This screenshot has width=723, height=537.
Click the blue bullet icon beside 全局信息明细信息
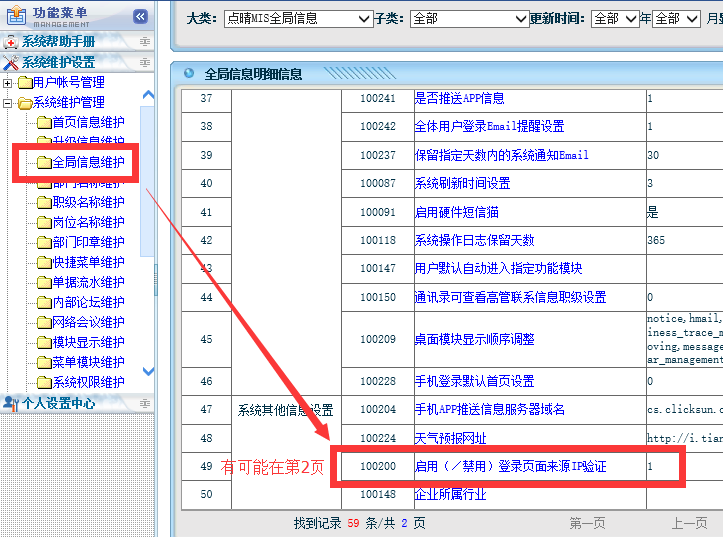tap(188, 74)
